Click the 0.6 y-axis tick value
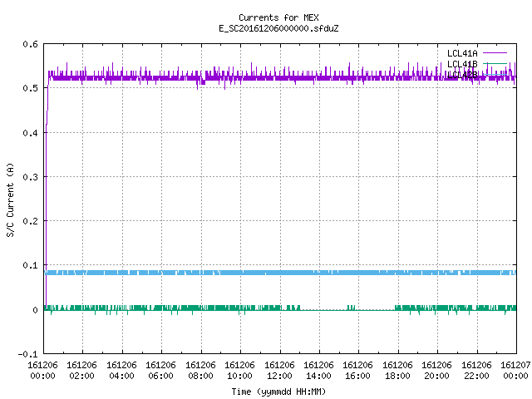This screenshot has width=532, height=399. point(30,44)
